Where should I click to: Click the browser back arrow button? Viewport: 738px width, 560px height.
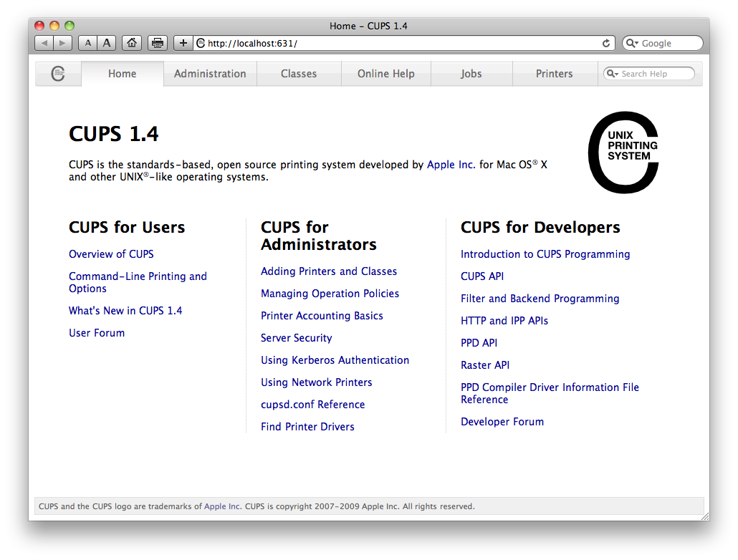point(44,43)
